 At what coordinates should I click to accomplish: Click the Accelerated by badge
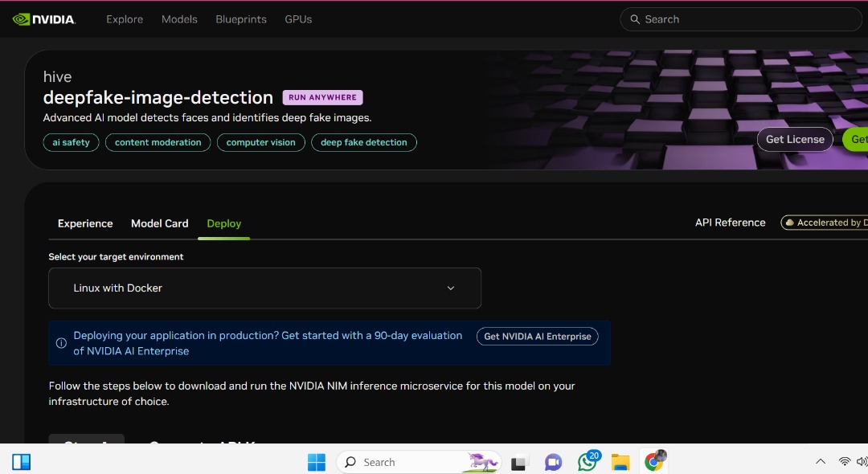(x=825, y=223)
